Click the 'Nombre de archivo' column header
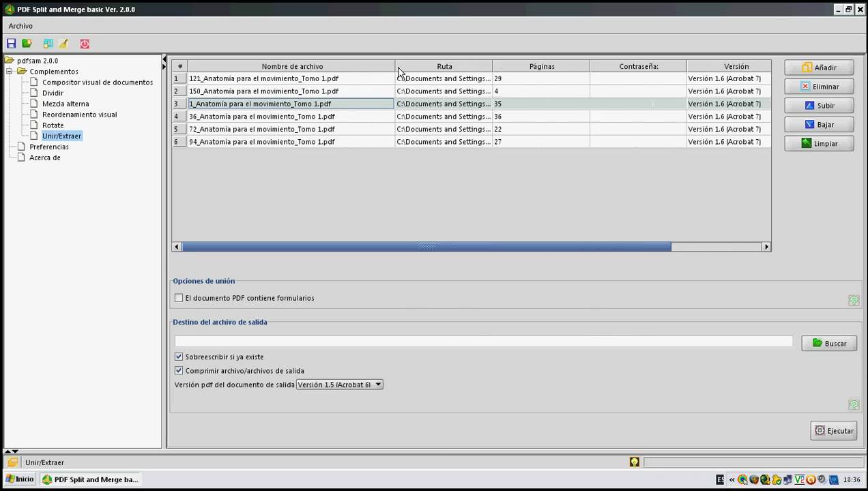The height and width of the screenshot is (491, 868). pyautogui.click(x=292, y=66)
